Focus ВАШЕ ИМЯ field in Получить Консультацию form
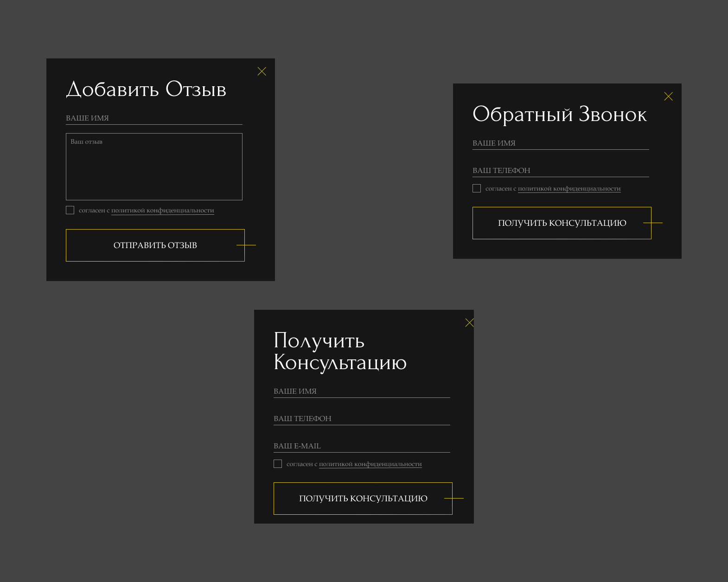This screenshot has width=728, height=582. click(x=362, y=391)
